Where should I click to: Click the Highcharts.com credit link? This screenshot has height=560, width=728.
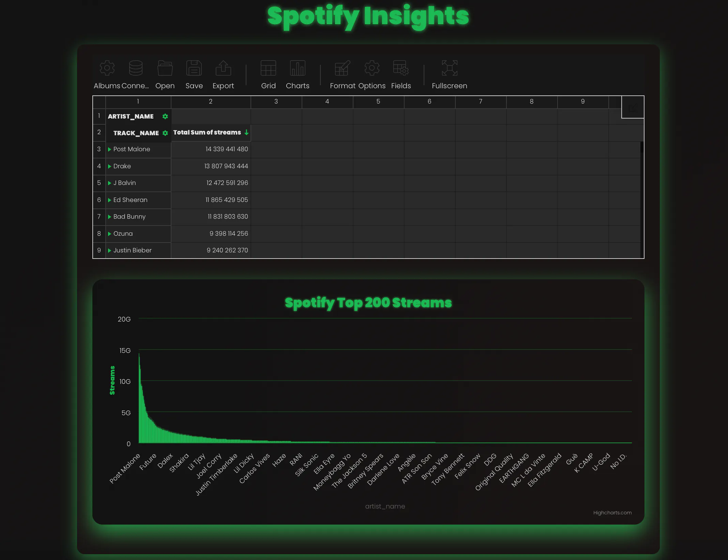612,513
